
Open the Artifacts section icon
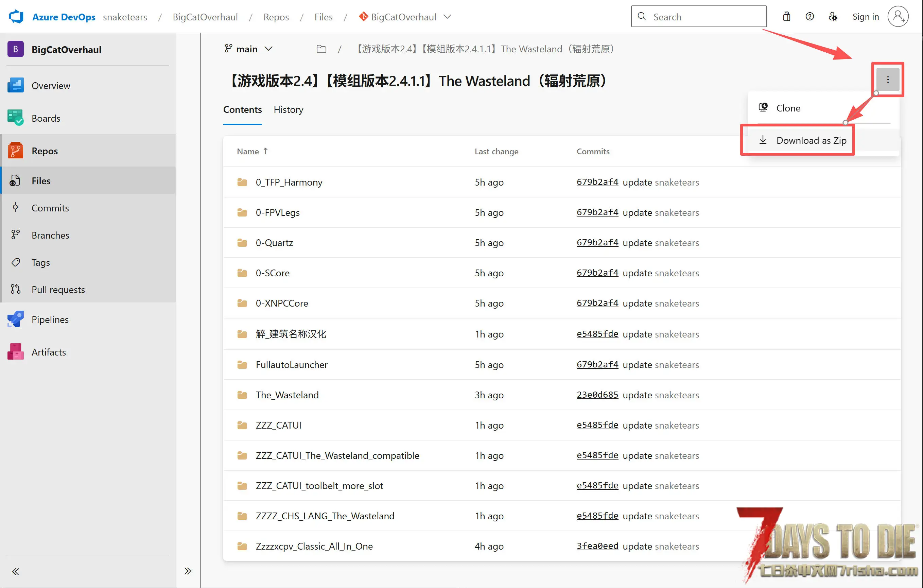[15, 352]
